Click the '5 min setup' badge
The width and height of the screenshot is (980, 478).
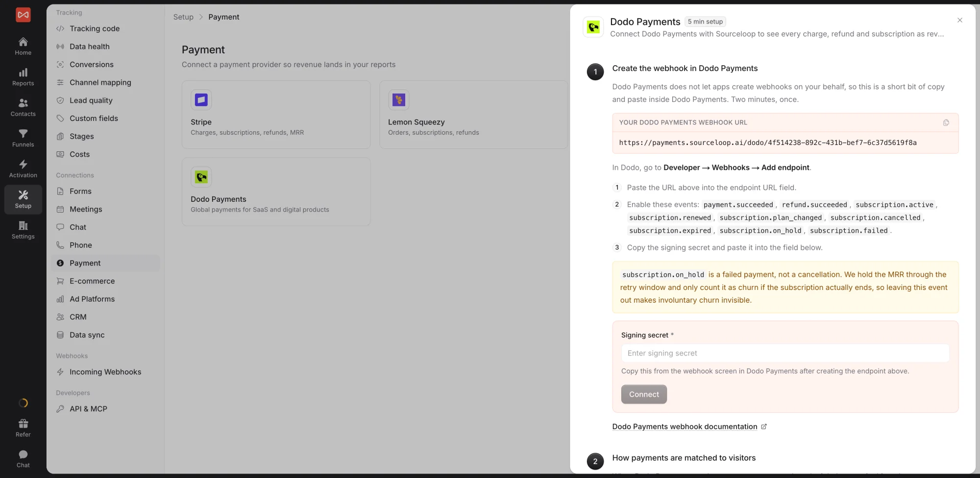click(x=705, y=22)
